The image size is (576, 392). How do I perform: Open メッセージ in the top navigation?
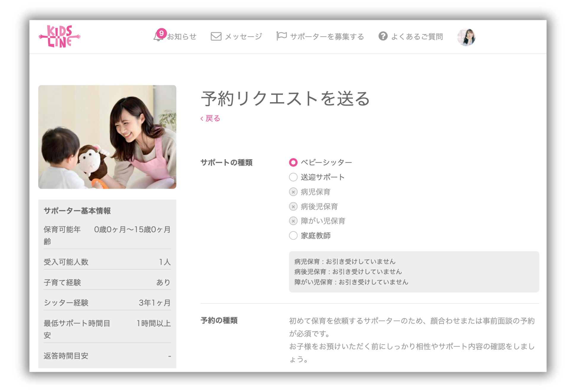click(243, 37)
